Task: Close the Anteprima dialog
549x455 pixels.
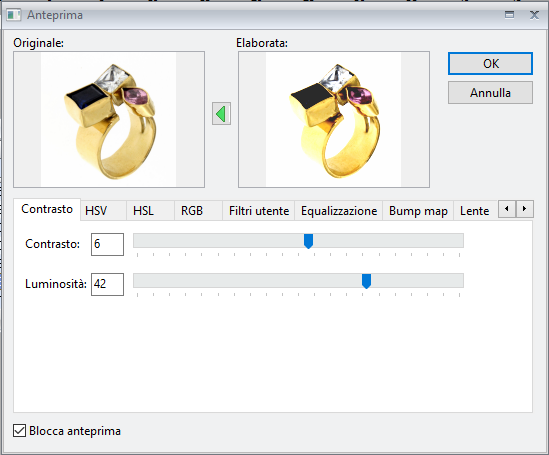Action: [x=534, y=15]
